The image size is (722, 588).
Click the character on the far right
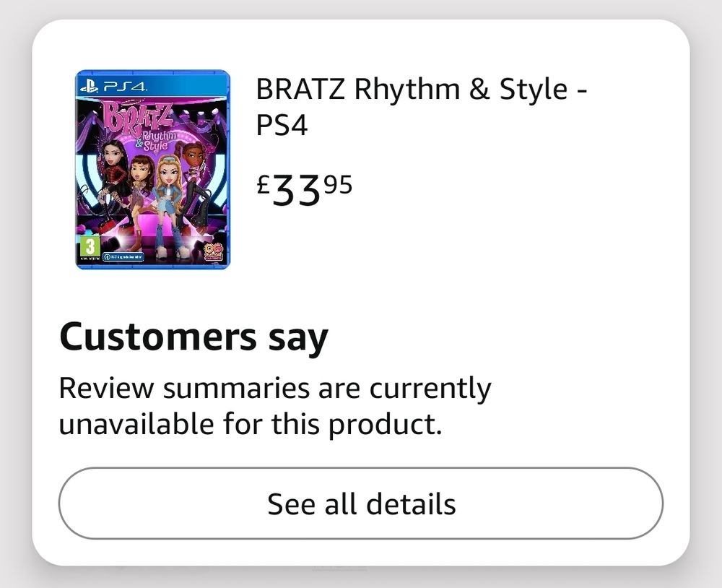click(193, 181)
